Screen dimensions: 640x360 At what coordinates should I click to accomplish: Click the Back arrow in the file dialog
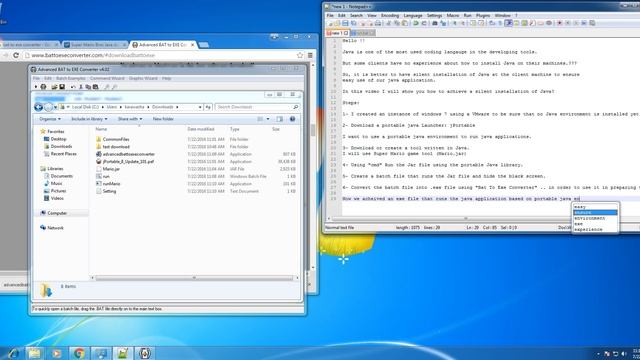[x=39, y=107]
